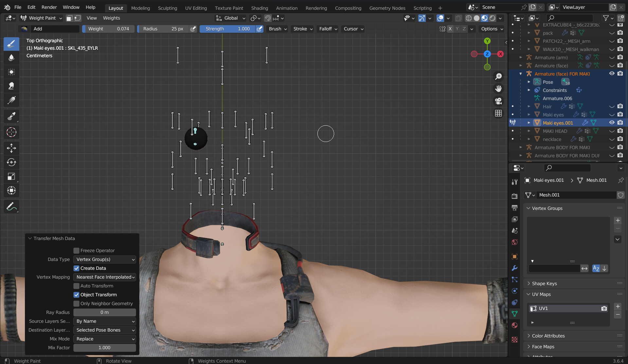Open the Options popover in the header
628x364 pixels.
[491, 29]
